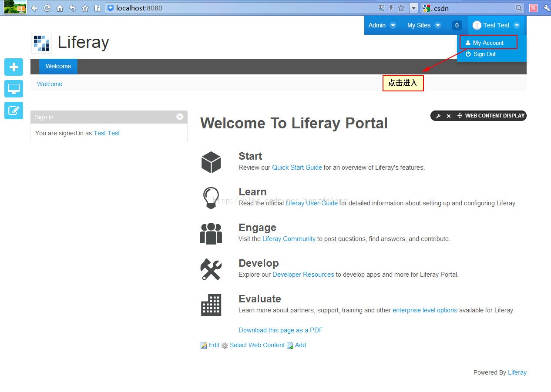Click the Start cube icon
The height and width of the screenshot is (392, 551).
[x=211, y=162]
